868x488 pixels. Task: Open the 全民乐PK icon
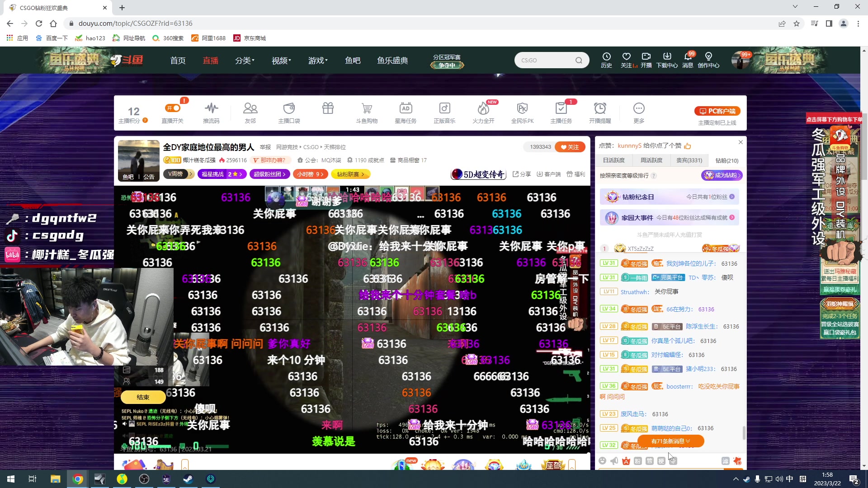pos(522,113)
